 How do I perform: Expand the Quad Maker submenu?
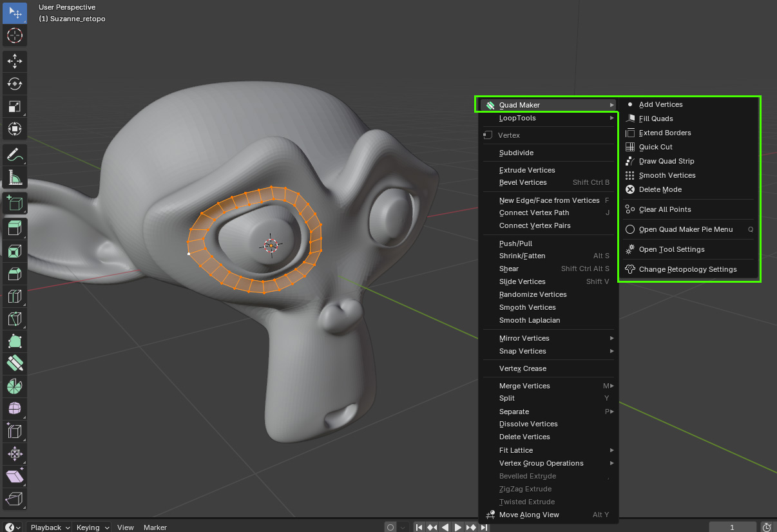pyautogui.click(x=548, y=105)
